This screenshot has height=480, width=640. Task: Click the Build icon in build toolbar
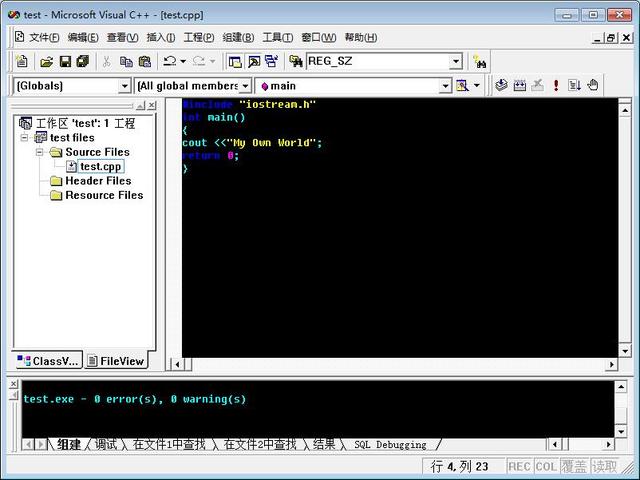pyautogui.click(x=520, y=85)
